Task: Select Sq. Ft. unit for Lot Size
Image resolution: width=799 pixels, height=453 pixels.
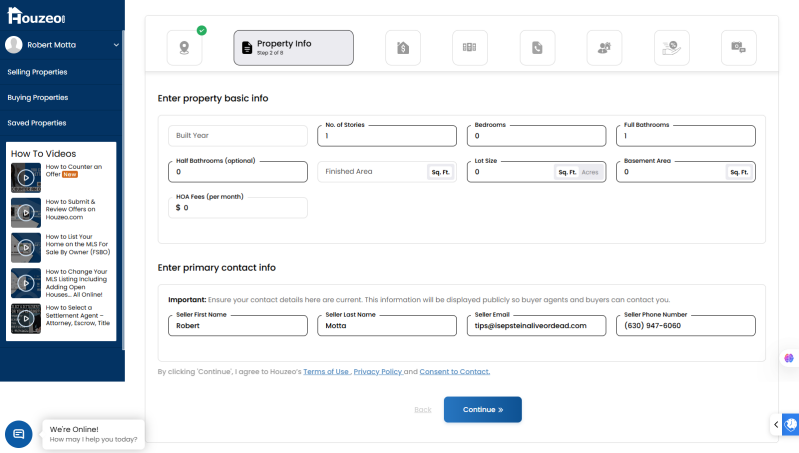Action: tap(567, 172)
